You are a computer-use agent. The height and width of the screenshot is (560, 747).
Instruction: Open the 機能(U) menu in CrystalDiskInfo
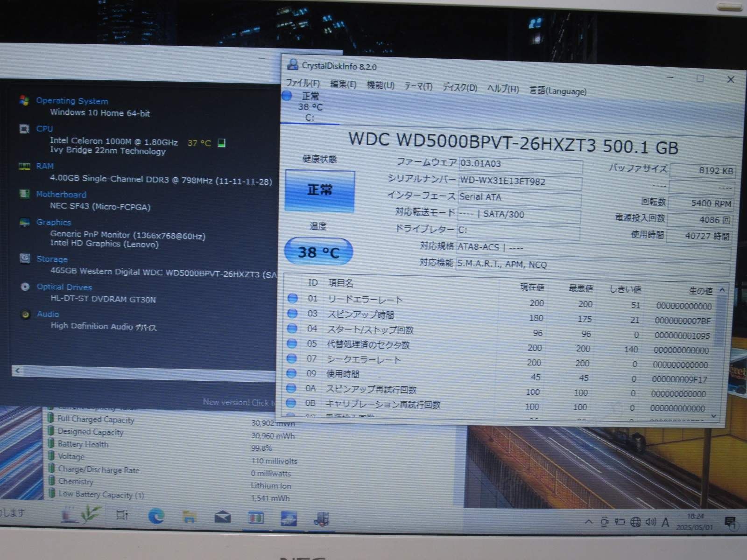point(381,85)
